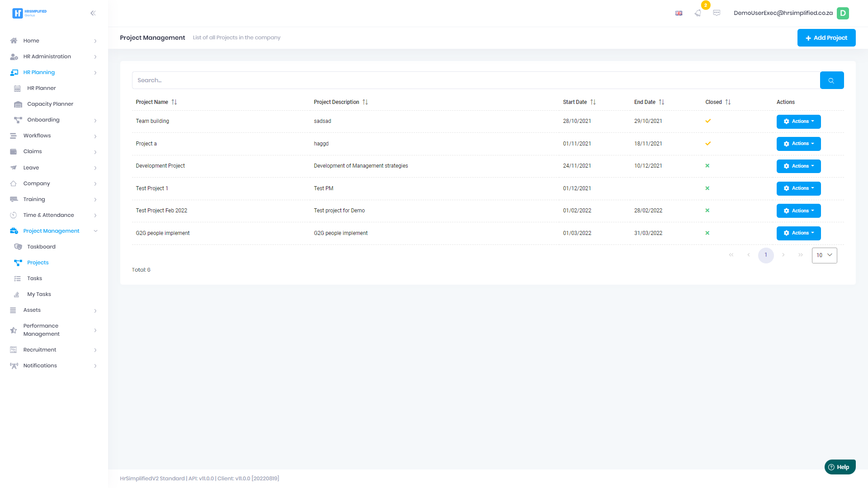This screenshot has width=868, height=488.
Task: Click the Add Project button
Action: point(826,38)
